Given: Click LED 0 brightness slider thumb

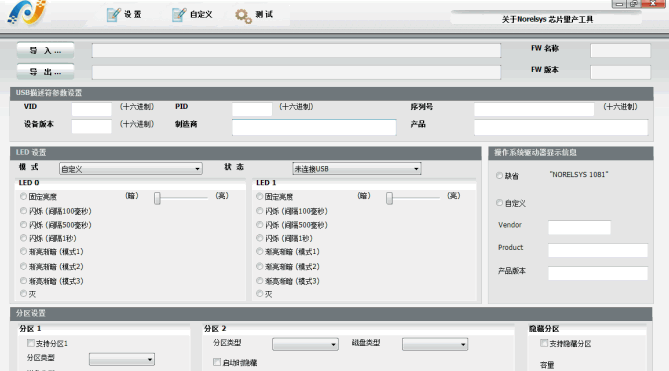Looking at the screenshot, I should point(157,198).
